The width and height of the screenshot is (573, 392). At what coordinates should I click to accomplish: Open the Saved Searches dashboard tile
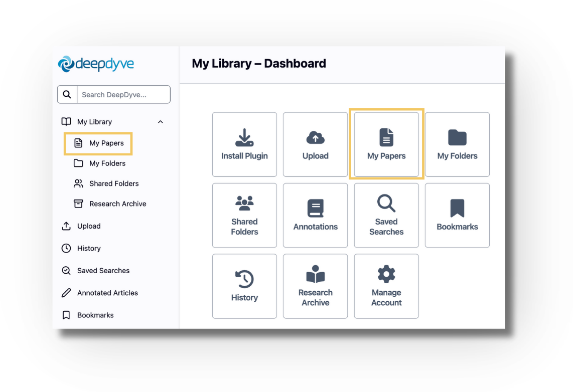pos(386,216)
